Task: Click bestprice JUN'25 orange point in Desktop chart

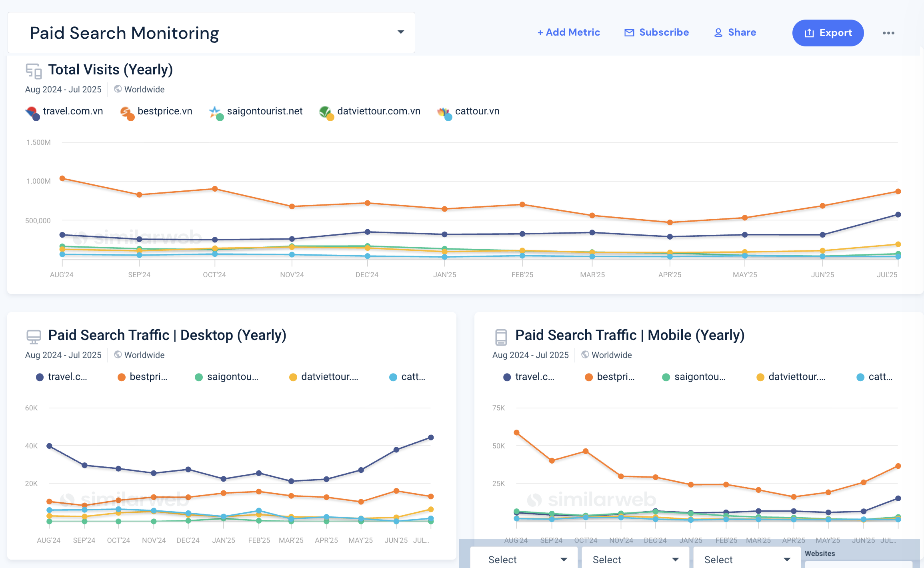Action: click(x=396, y=491)
